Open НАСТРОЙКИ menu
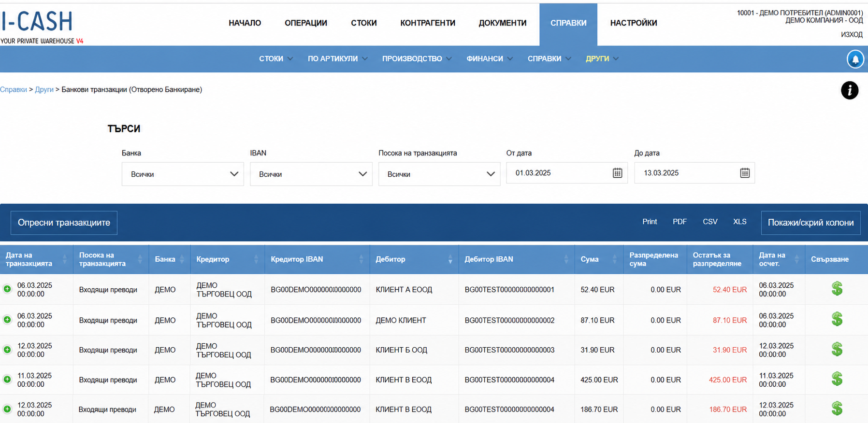This screenshot has width=868, height=423. point(634,23)
